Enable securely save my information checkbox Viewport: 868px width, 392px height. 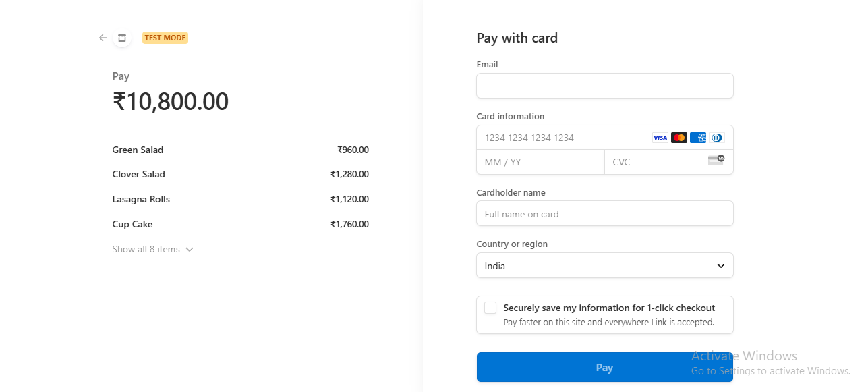[490, 307]
